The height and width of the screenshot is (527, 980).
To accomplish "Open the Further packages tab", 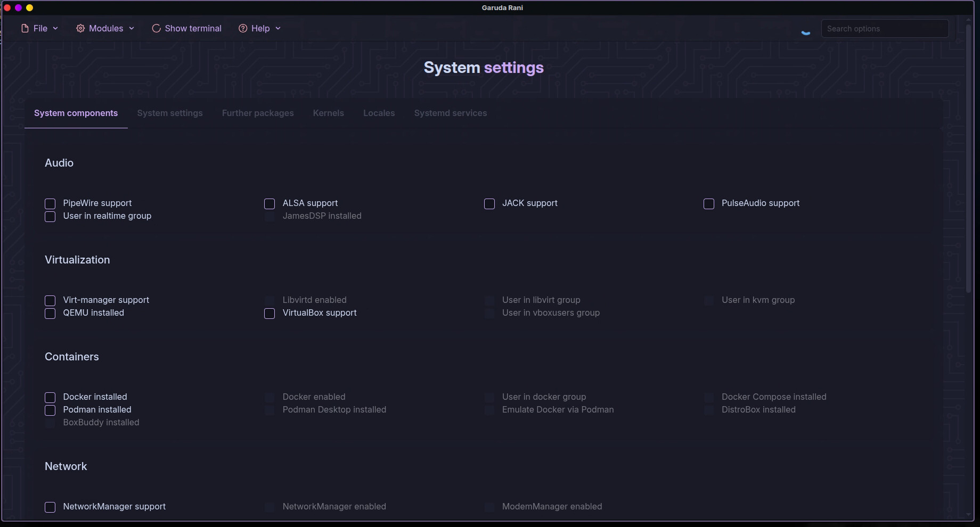I will click(258, 113).
